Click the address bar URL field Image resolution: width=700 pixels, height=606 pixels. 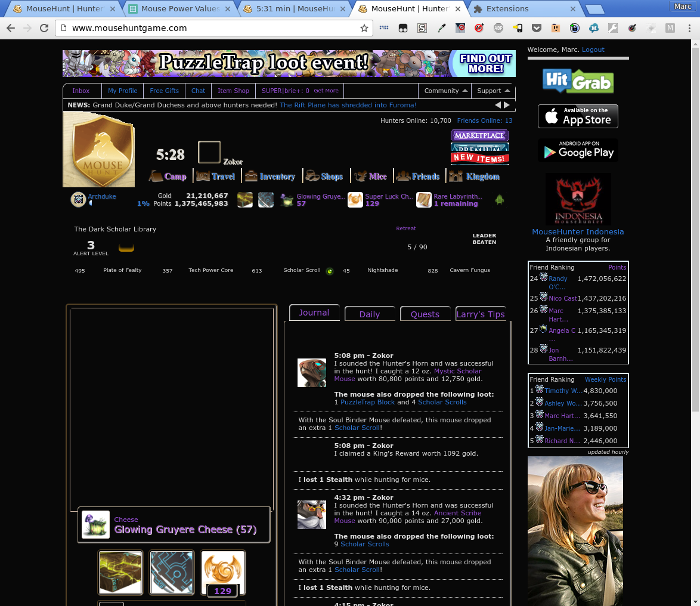pyautogui.click(x=214, y=28)
